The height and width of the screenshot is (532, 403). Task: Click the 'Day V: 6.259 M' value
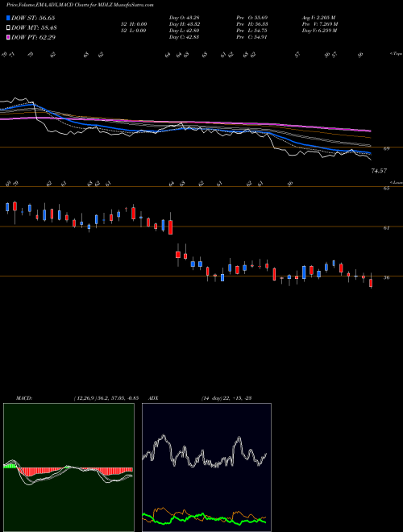(319, 31)
